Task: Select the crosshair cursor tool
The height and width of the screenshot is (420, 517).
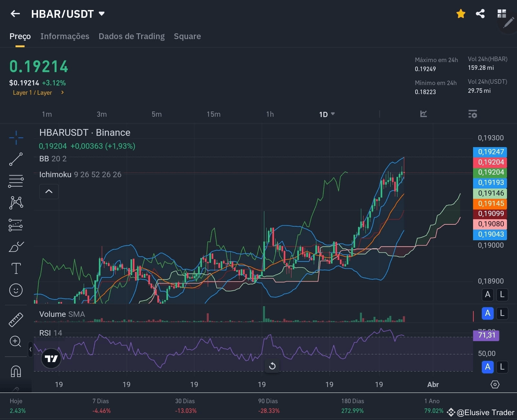Action: [16, 138]
